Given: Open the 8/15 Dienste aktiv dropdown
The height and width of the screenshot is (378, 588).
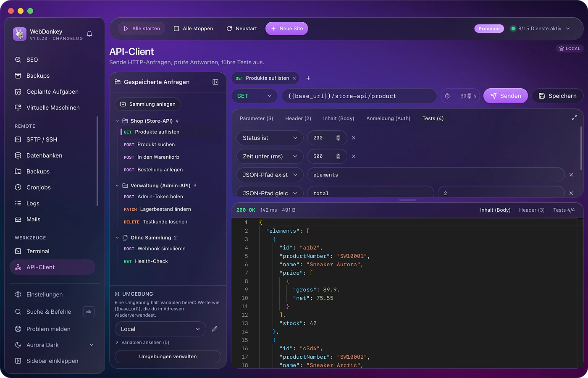Looking at the screenshot, I should (x=540, y=29).
